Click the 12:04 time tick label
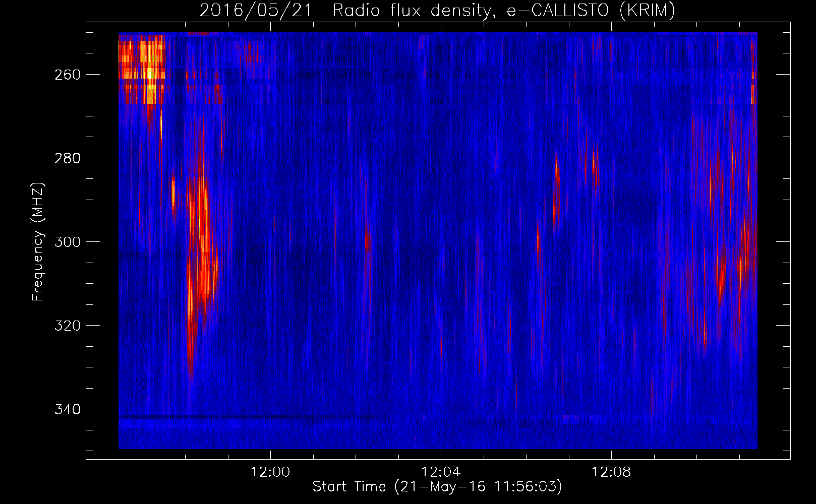 click(x=441, y=472)
